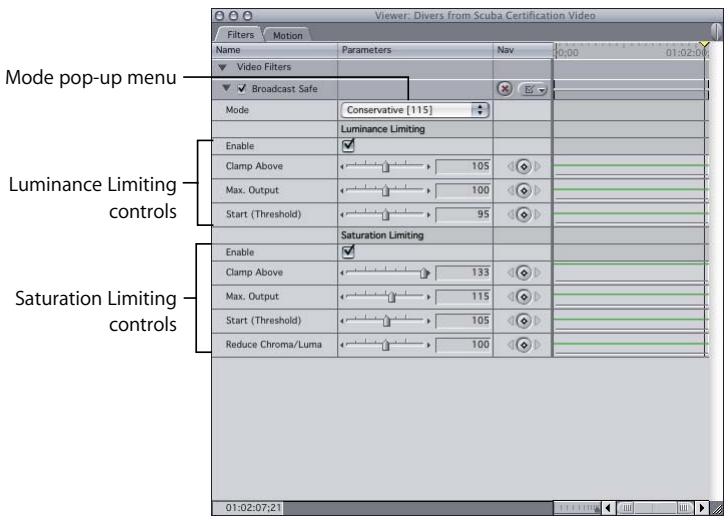Go to previous keyframe for luminance Max. Output
Viewport: 728px width, 520px height.
pyautogui.click(x=511, y=190)
